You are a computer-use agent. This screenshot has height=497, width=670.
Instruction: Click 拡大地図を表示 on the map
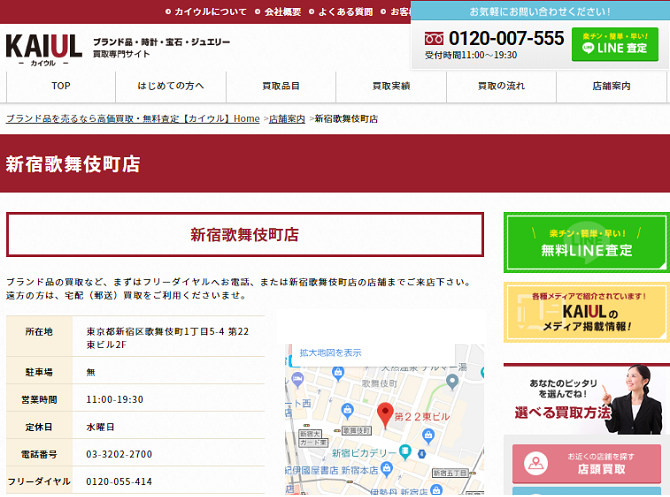coord(330,353)
